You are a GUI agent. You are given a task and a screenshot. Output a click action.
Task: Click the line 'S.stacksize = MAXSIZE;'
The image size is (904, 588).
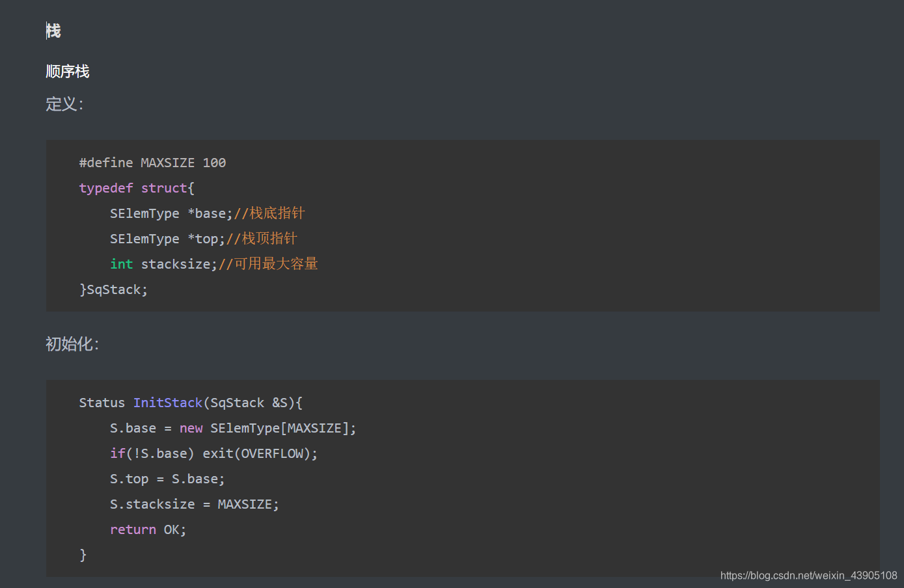pyautogui.click(x=195, y=504)
